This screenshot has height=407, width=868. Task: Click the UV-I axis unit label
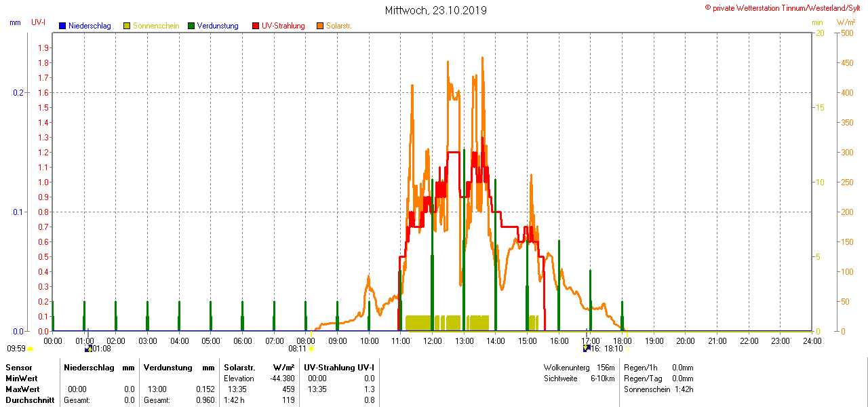pyautogui.click(x=39, y=22)
